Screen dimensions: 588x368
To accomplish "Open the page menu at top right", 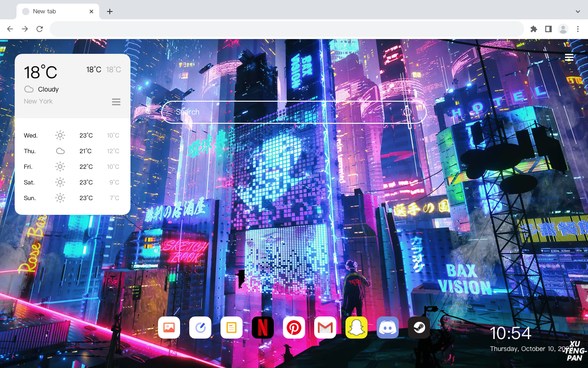I will tap(569, 57).
